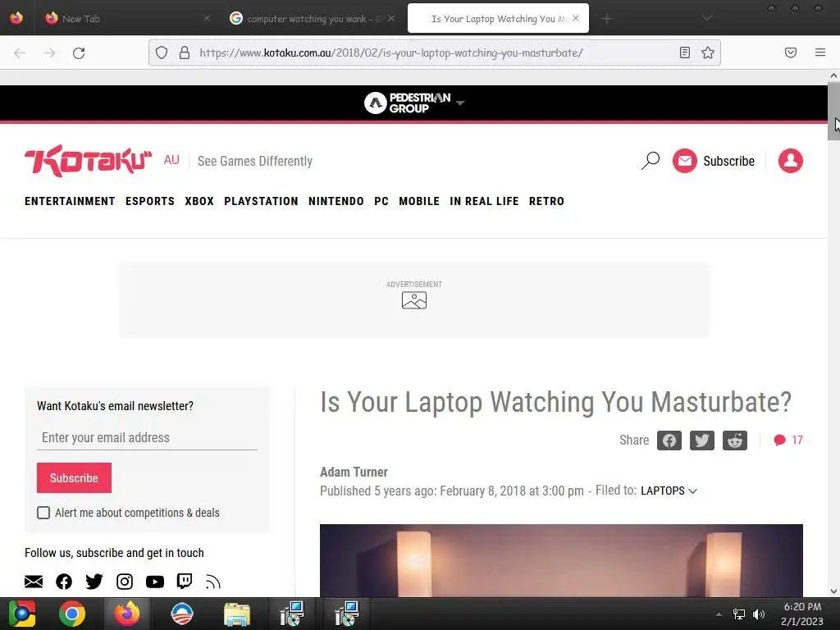Click the AU edition label
This screenshot has height=630, width=840.
pyautogui.click(x=171, y=160)
